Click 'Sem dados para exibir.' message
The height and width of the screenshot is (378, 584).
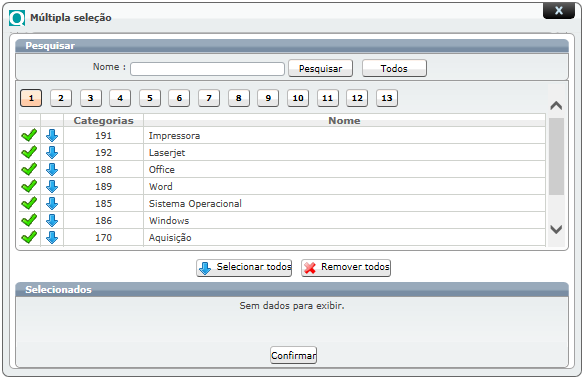(292, 306)
